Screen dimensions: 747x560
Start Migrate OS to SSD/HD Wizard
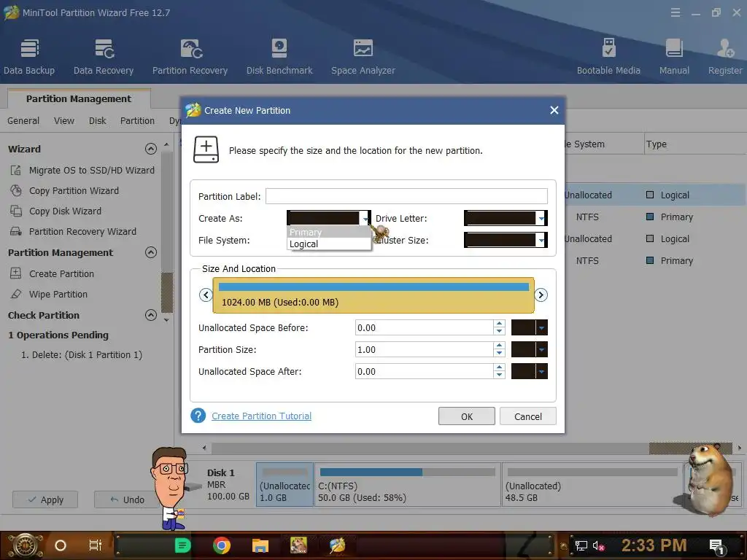[x=82, y=170]
